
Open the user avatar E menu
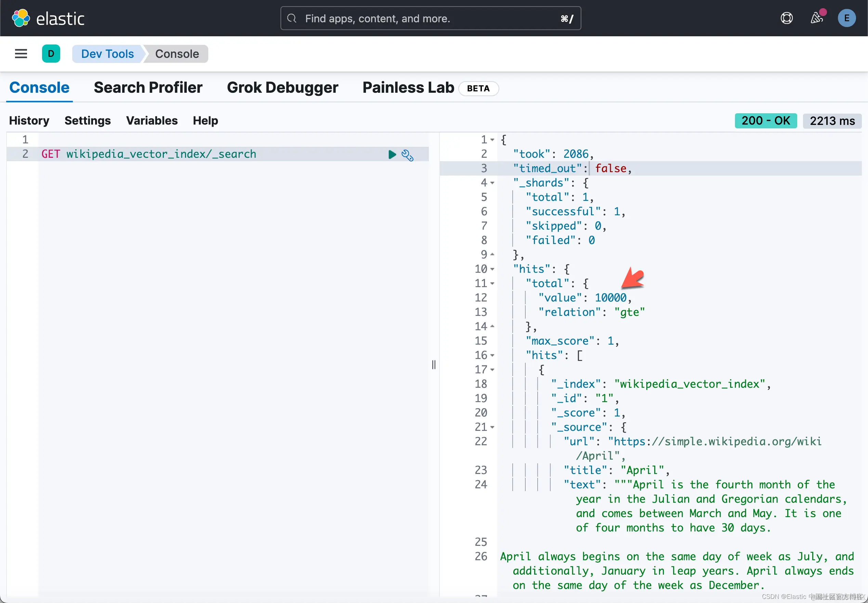846,18
